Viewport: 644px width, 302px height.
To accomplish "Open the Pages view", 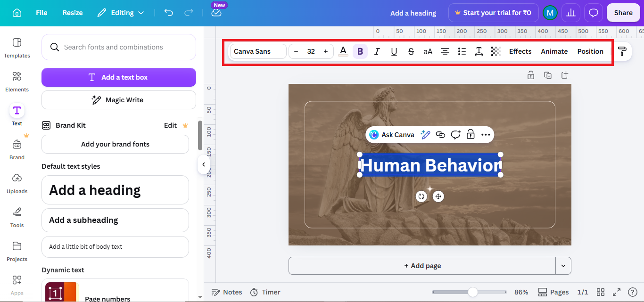I will [553, 292].
